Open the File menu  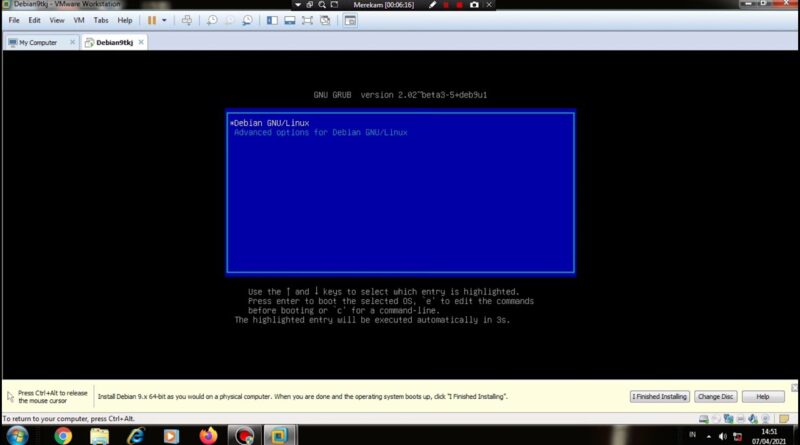click(14, 20)
